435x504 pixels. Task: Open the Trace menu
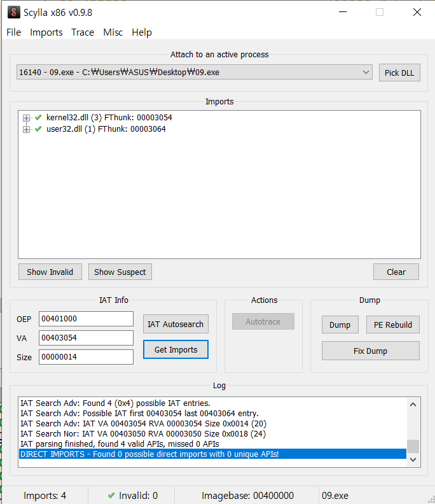pyautogui.click(x=83, y=32)
